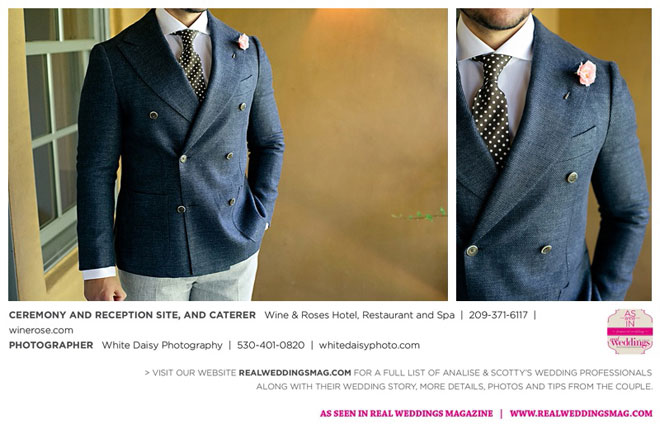The width and height of the screenshot is (660, 424).
Task: Click the green sprig on the orange wall
Action: [x=421, y=215]
